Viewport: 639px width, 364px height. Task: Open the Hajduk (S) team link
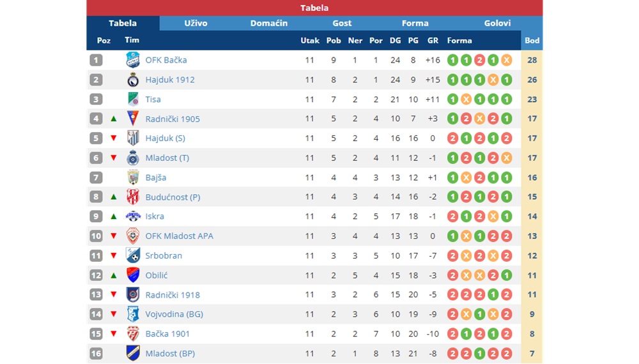coord(165,138)
